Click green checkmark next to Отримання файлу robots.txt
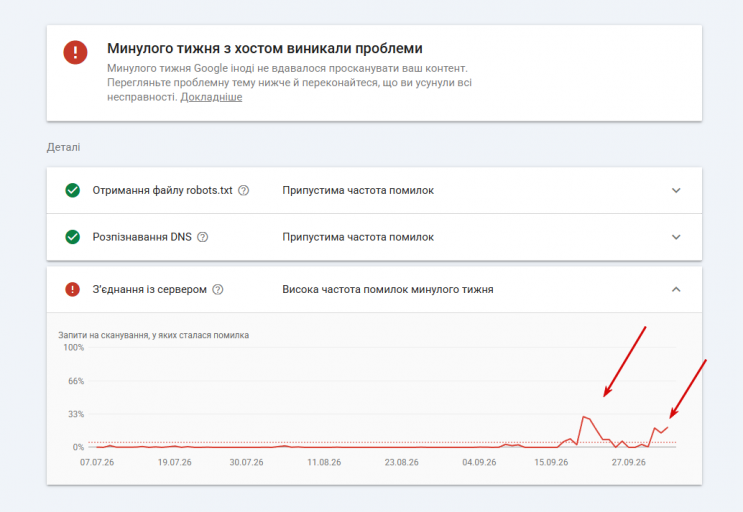This screenshot has height=512, width=743. click(x=72, y=190)
